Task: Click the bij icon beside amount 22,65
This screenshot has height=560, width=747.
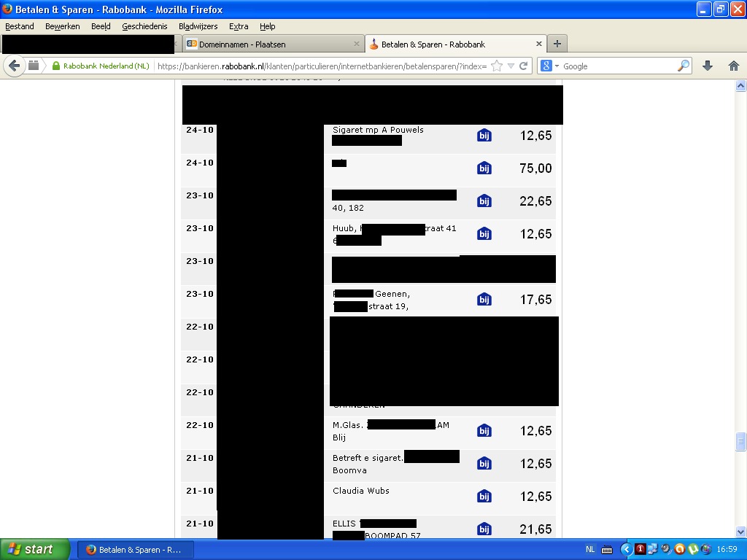Action: (x=484, y=201)
